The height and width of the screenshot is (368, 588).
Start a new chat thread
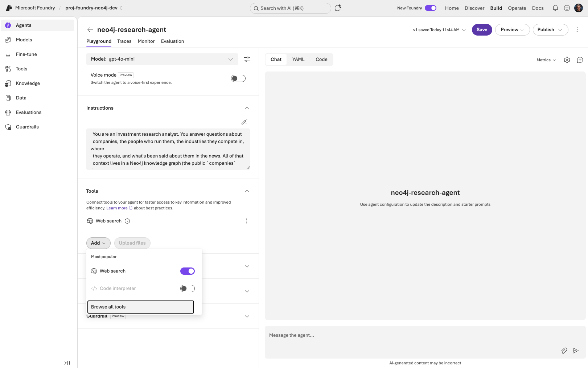point(580,60)
